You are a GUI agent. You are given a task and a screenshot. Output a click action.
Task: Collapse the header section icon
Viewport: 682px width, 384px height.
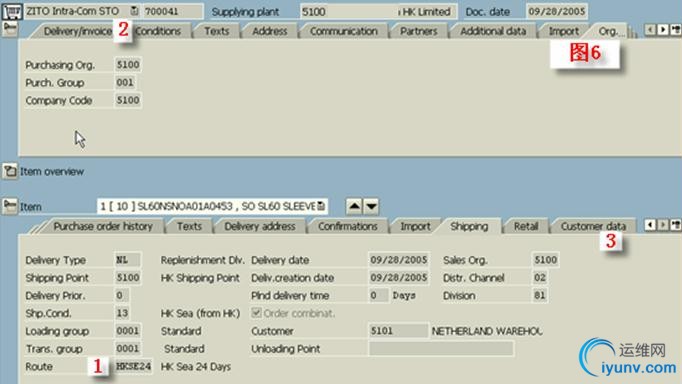[x=10, y=29]
